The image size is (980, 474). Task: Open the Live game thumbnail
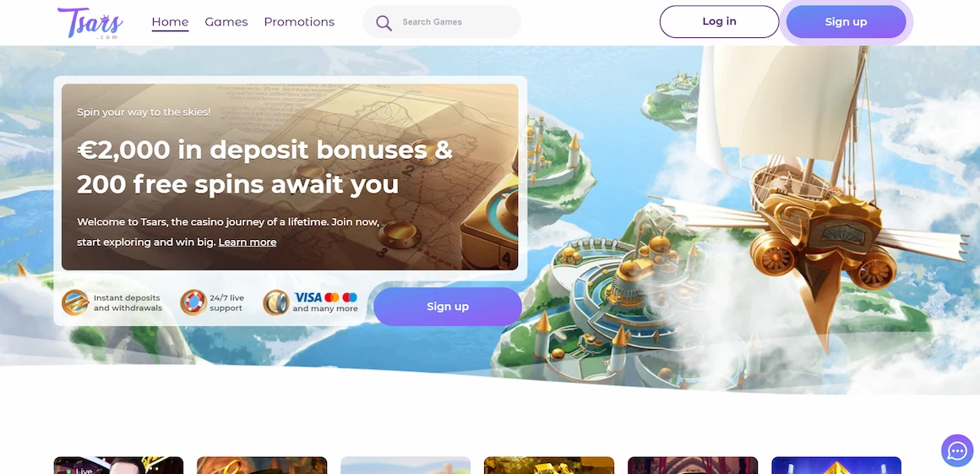[x=119, y=466]
